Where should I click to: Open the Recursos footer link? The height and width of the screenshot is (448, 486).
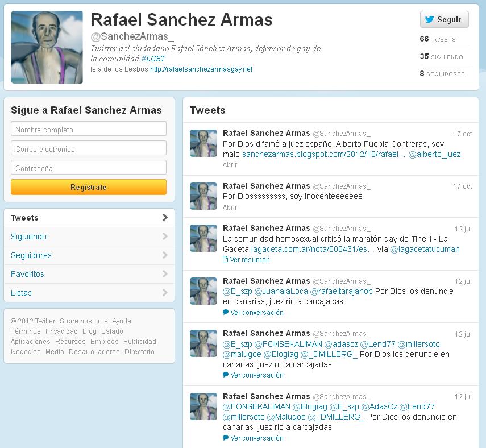[70, 342]
